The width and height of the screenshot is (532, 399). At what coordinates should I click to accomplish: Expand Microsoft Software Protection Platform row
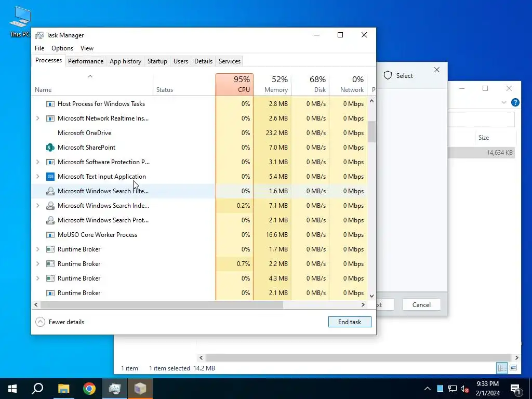(37, 162)
